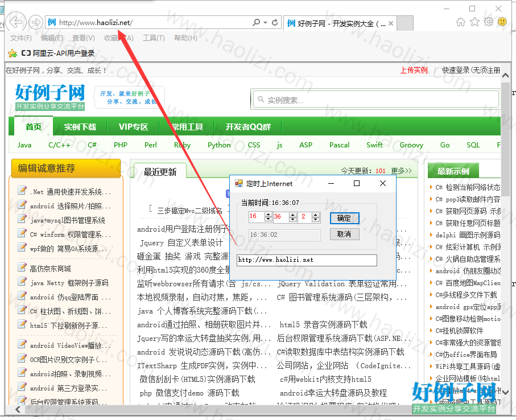This screenshot has width=516, height=420.
Task: Select the 实例下载 navigation tab
Action: 80,127
